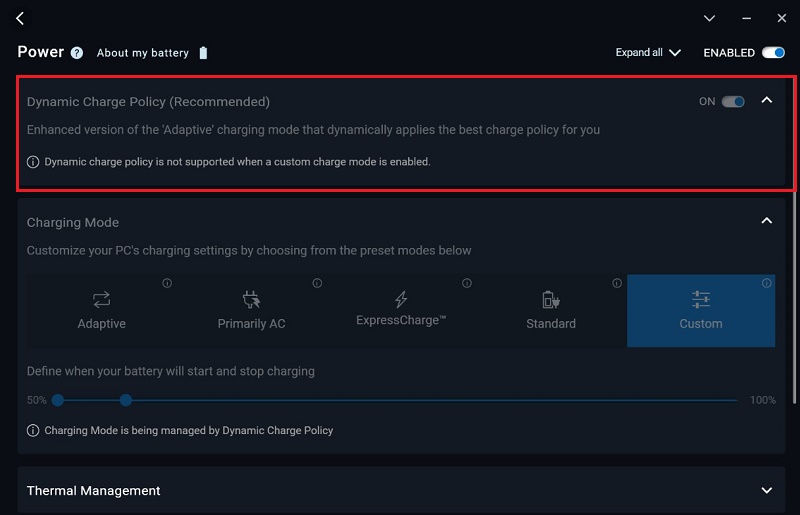Open the title bar dropdown chevron
This screenshot has height=515, width=800.
(709, 18)
